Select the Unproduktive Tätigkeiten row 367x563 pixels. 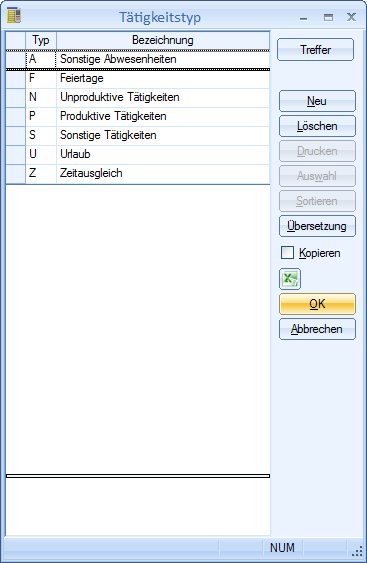(138, 97)
